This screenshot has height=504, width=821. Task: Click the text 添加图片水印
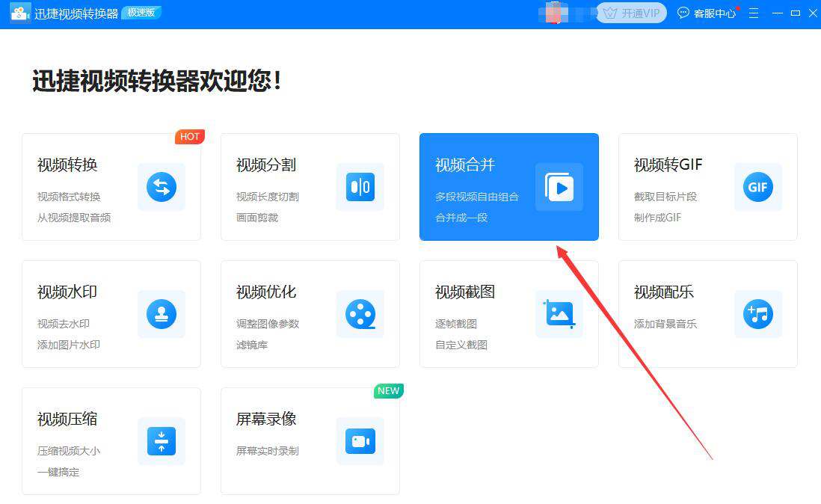[69, 345]
